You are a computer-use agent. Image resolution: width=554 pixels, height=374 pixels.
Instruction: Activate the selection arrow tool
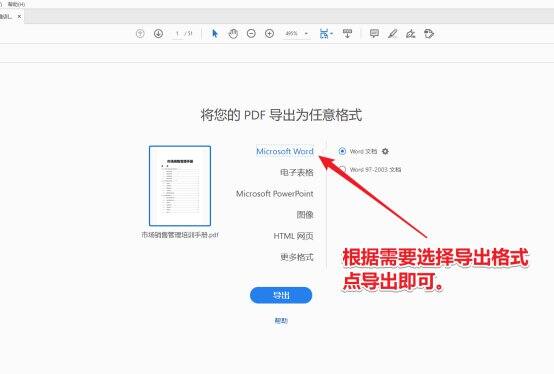[215, 34]
